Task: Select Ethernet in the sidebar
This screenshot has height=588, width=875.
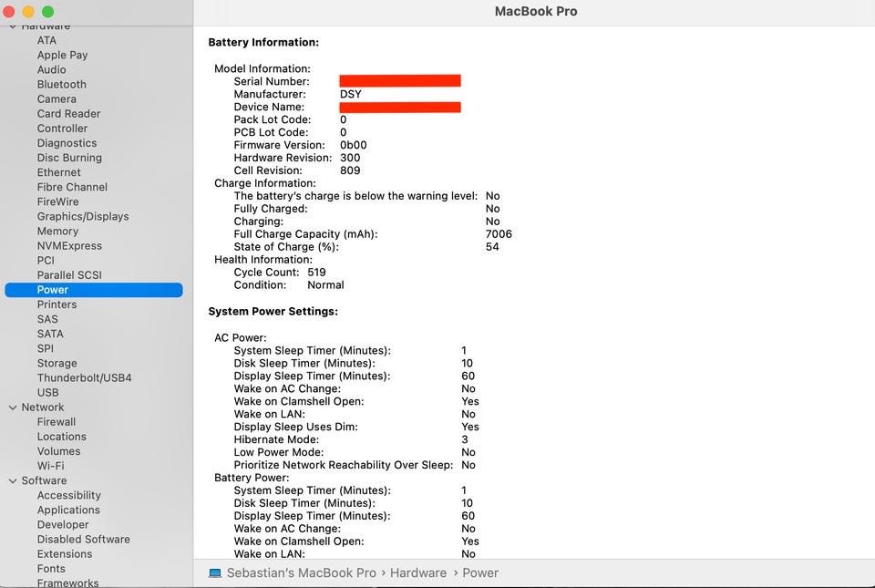Action: point(58,172)
